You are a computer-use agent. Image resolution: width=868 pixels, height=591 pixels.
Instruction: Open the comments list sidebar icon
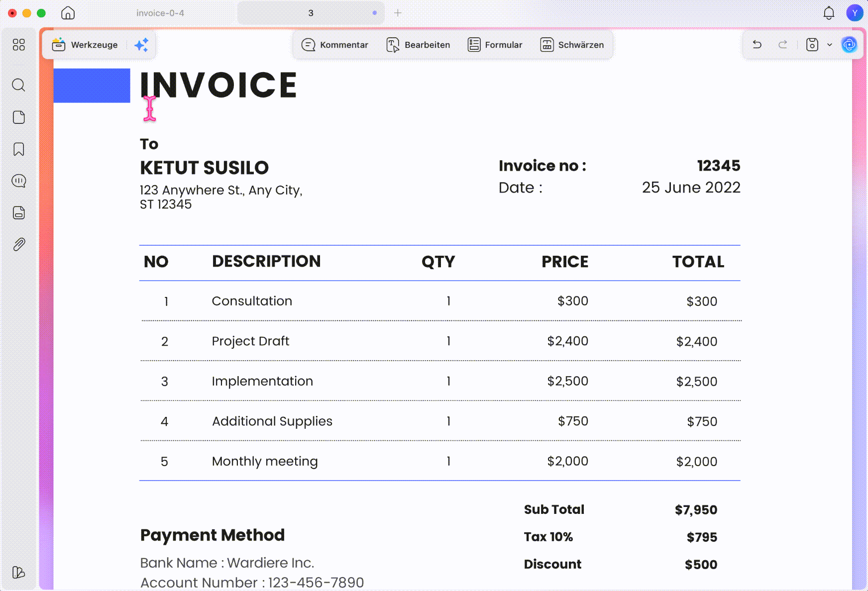pos(19,181)
